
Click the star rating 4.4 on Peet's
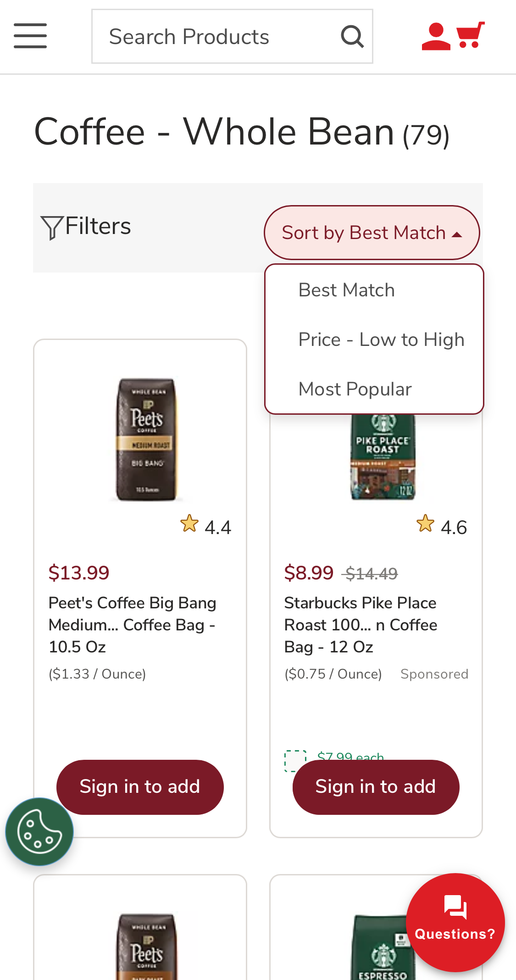coord(206,526)
